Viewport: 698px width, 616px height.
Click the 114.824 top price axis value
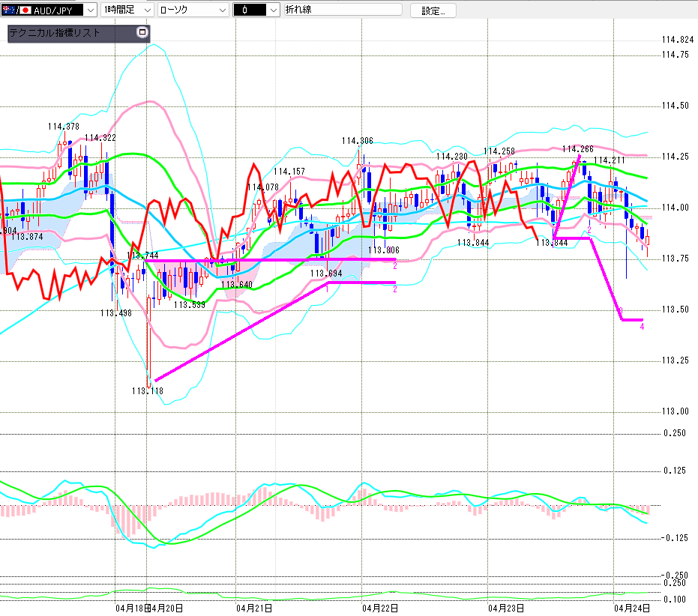click(x=677, y=40)
